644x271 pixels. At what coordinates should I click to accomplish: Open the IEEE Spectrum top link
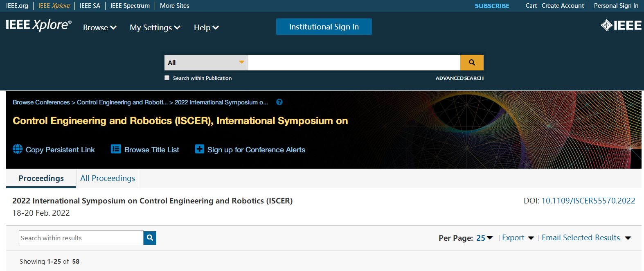coord(130,6)
